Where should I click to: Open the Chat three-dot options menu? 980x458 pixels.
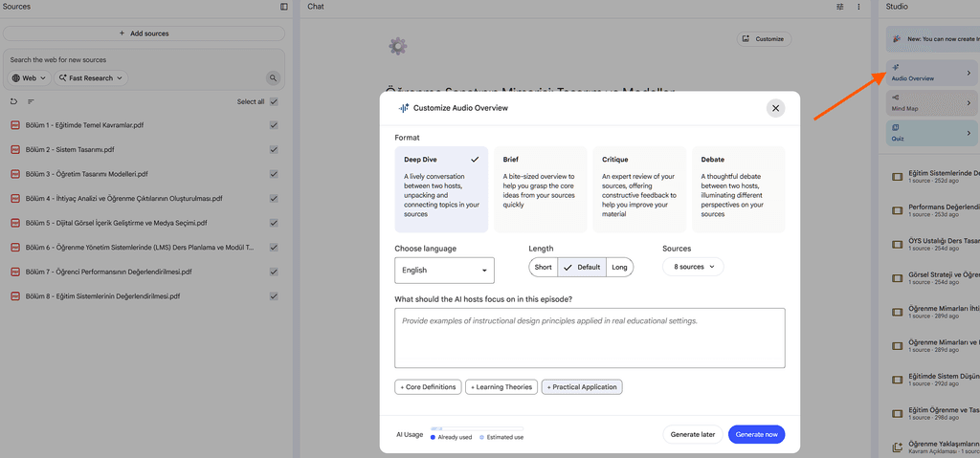pyautogui.click(x=858, y=7)
